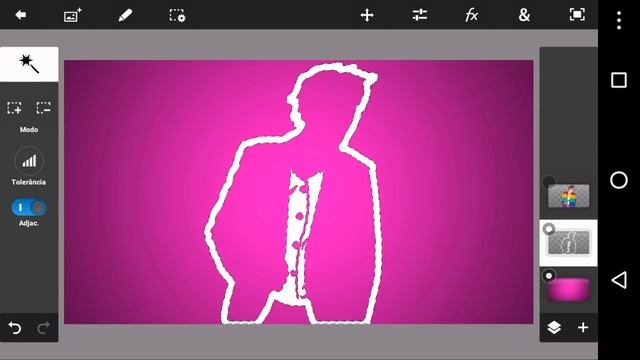Open the layers stack icon
The width and height of the screenshot is (640, 360).
click(554, 327)
